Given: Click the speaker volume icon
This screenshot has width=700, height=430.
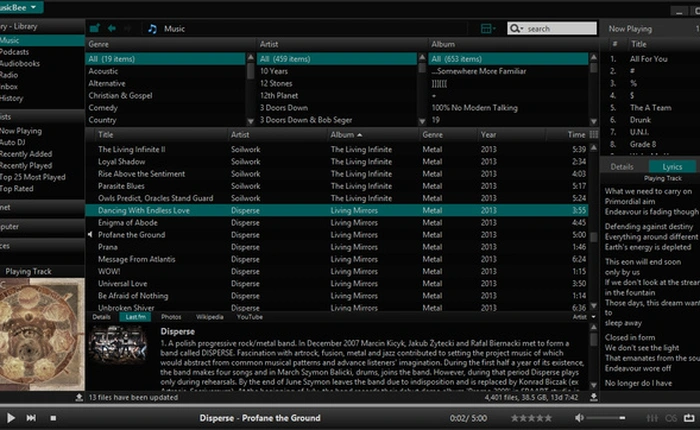Looking at the screenshot, I should [x=578, y=417].
